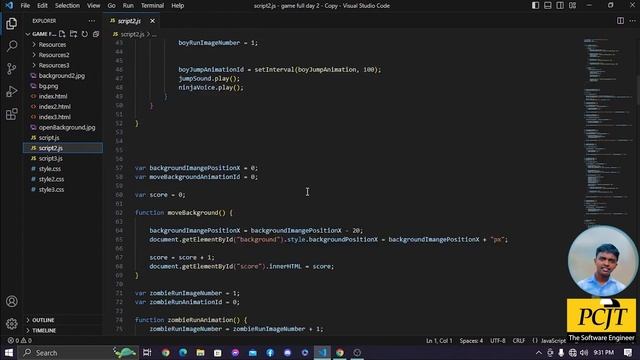Collapse the GAME F... project root

click(x=41, y=34)
